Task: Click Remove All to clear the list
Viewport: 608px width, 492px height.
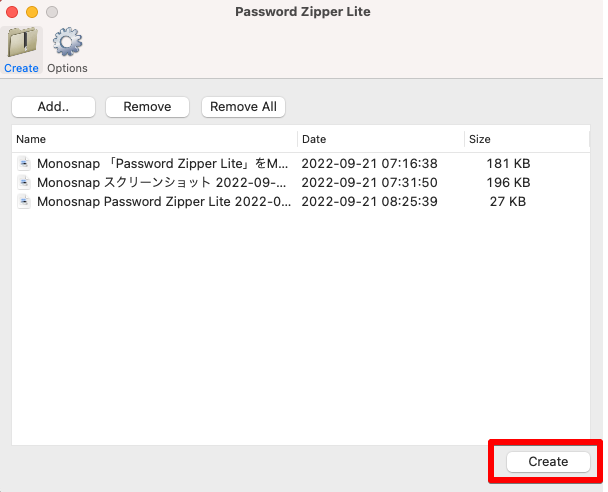Action: coord(244,107)
